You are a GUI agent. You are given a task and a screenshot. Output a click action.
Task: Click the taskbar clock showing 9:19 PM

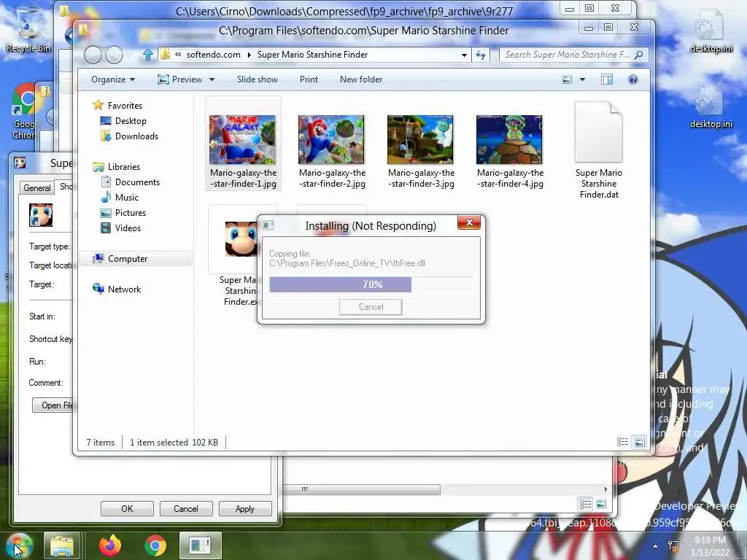pos(711,546)
